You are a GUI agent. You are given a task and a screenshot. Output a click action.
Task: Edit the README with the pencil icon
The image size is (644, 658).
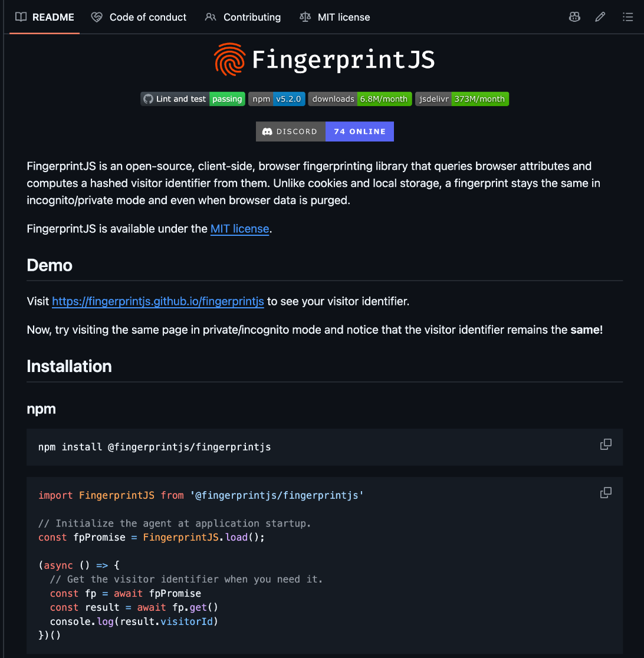[600, 17]
